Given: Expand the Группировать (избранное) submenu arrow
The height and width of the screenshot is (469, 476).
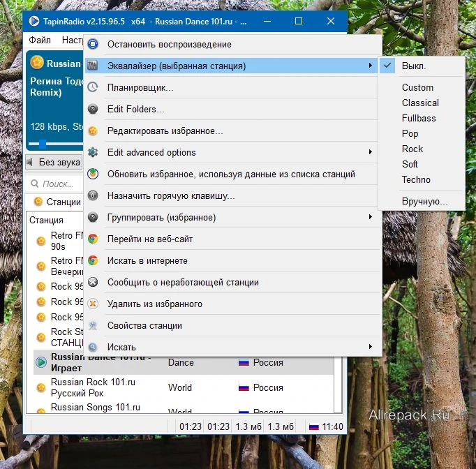Looking at the screenshot, I should click(x=370, y=217).
